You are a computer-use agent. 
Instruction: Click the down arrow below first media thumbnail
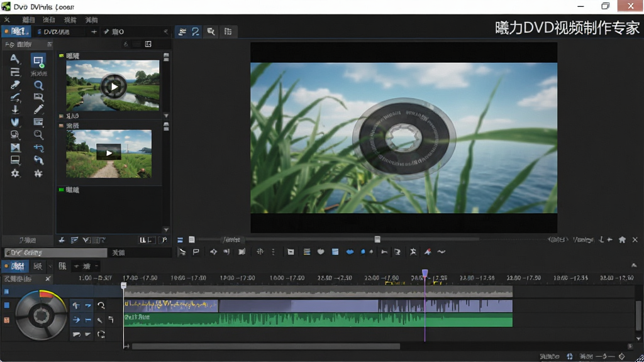click(166, 116)
